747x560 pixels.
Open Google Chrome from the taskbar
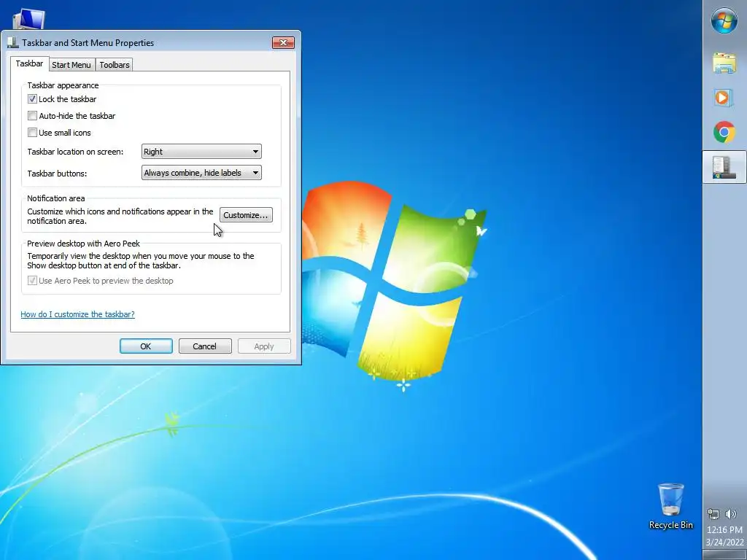724,132
